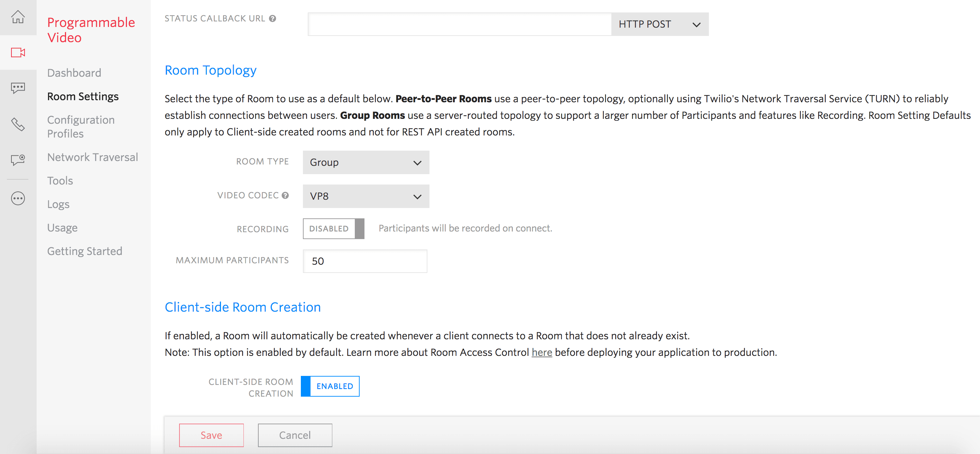Toggle the Recording disabled switch
Screen dimensions: 980x454
tap(333, 228)
